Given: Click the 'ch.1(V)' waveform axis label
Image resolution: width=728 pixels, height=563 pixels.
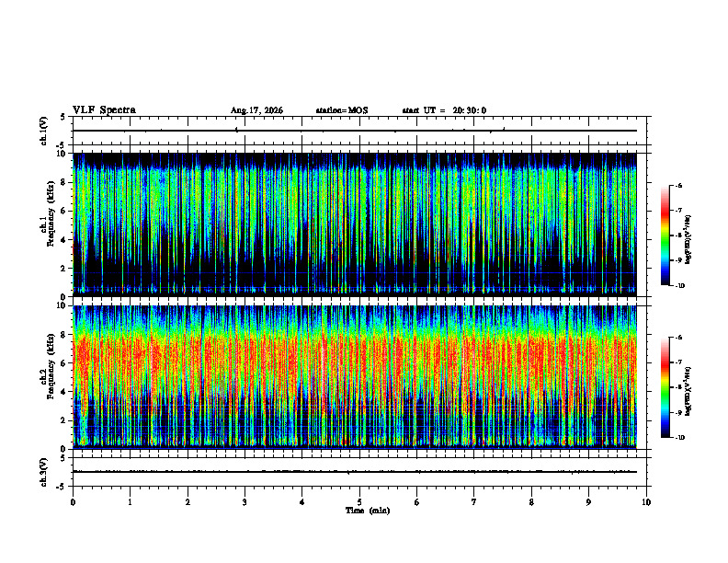Looking at the screenshot, I should click(44, 131).
